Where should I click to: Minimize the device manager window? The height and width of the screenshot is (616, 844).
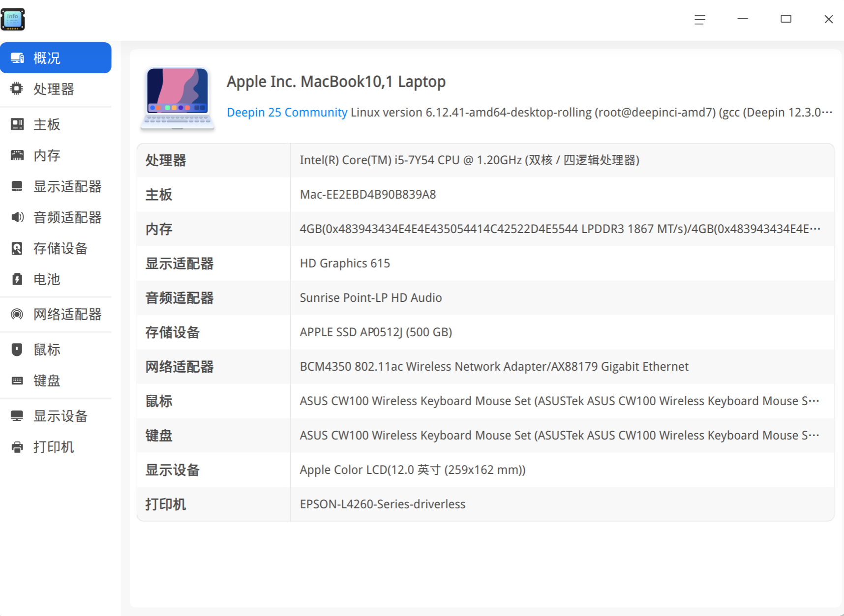click(x=743, y=19)
